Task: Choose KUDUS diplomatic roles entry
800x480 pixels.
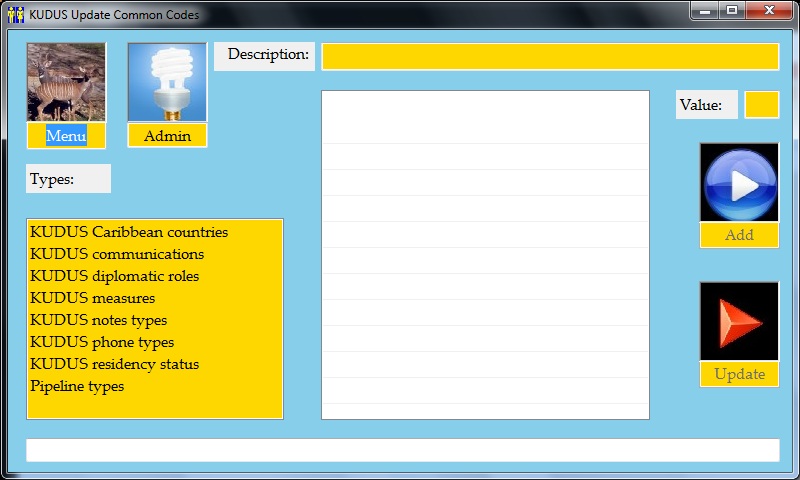Action: [114, 276]
